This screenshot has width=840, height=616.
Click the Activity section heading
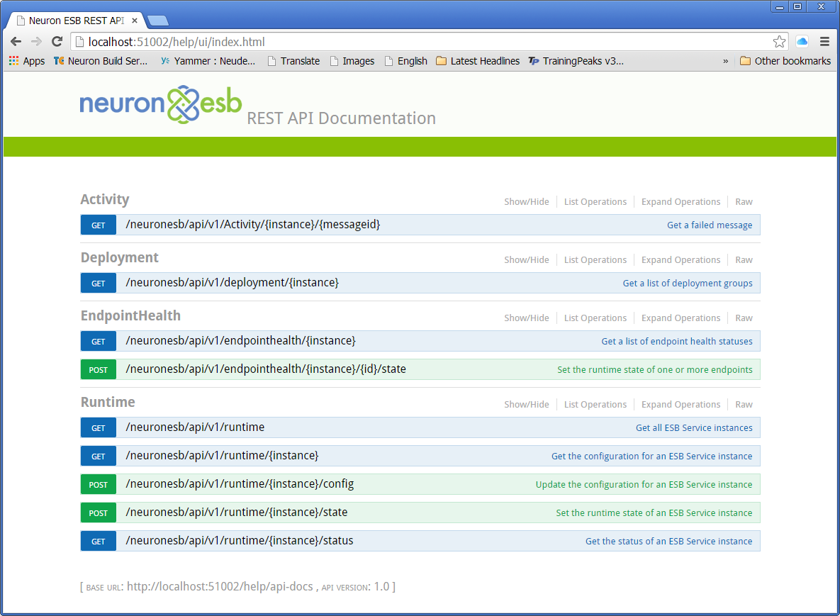click(x=105, y=199)
